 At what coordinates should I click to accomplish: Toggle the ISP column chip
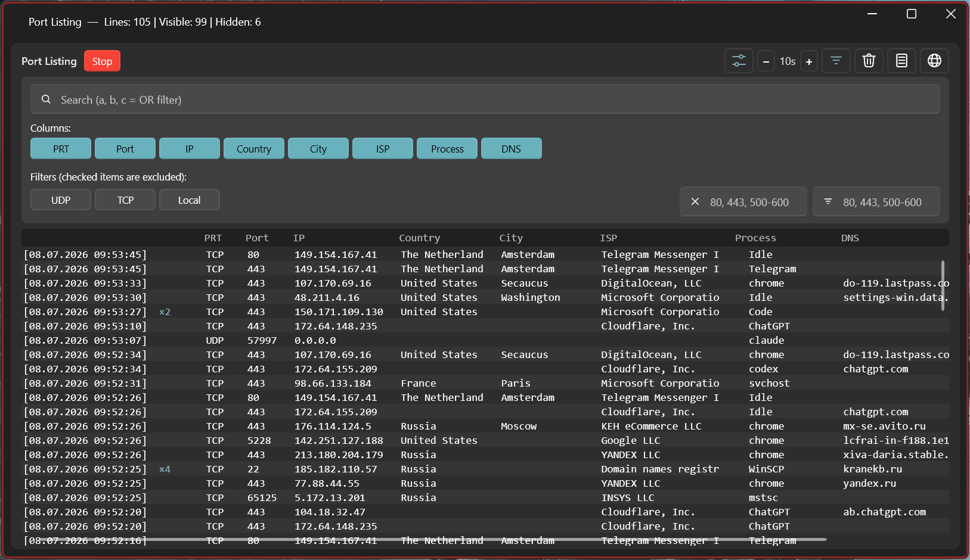(383, 148)
